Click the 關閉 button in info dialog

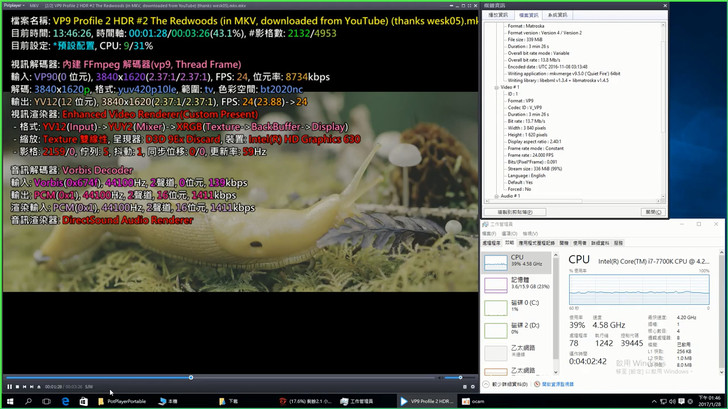[652, 212]
